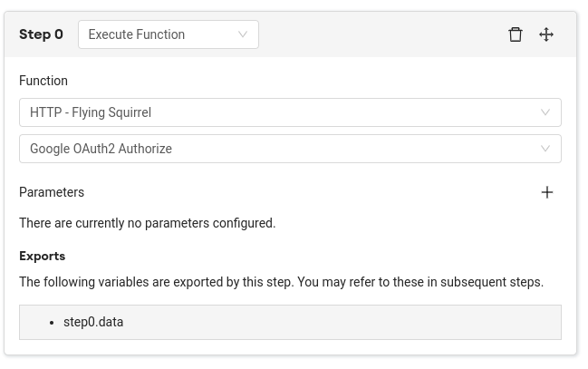Click empty area of the exports list box

click(x=362, y=322)
